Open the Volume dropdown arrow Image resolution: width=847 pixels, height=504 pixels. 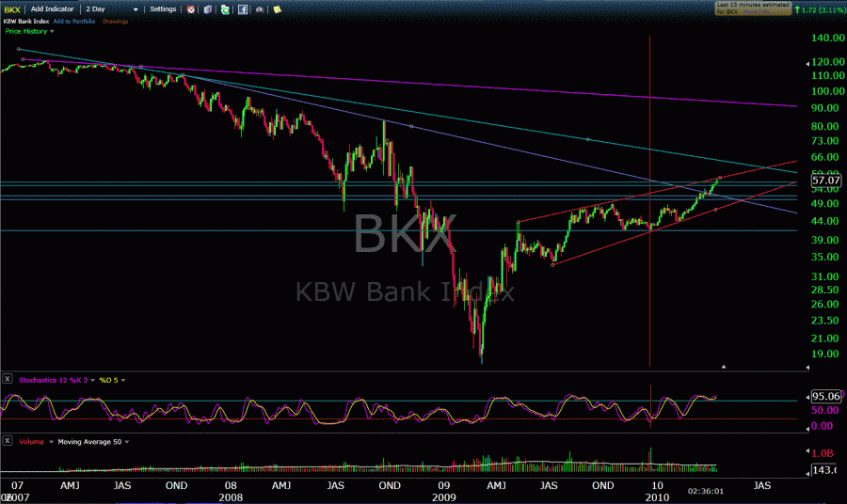[52, 442]
